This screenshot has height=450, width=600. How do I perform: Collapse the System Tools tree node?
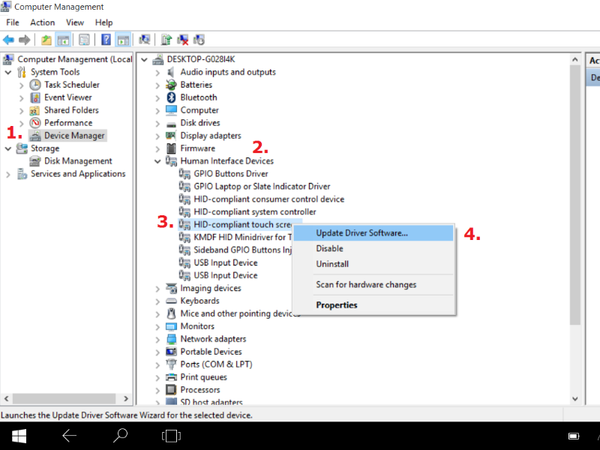[x=9, y=72]
